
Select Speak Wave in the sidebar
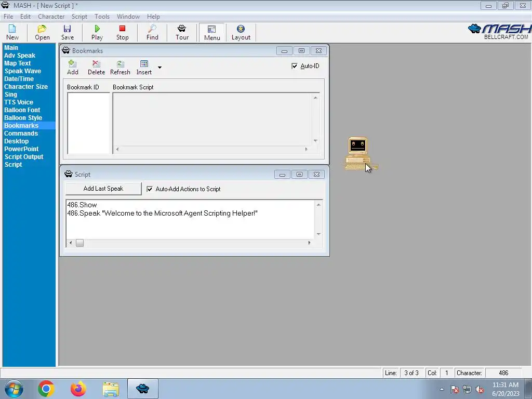(23, 71)
